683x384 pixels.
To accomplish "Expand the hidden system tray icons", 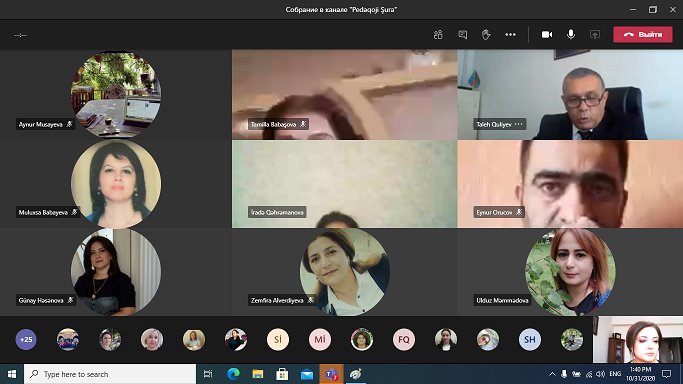I will (552, 374).
